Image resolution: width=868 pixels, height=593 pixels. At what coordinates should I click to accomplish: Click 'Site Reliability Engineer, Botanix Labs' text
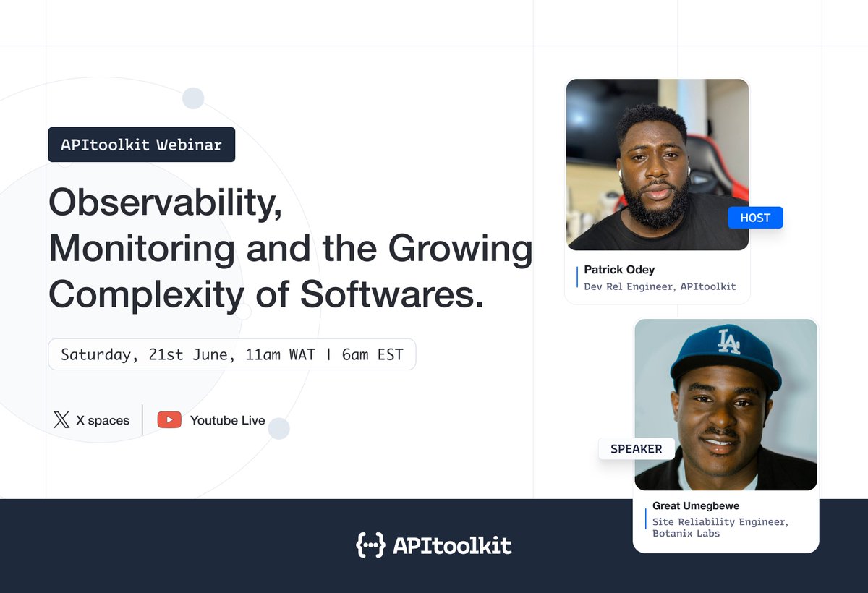(720, 527)
